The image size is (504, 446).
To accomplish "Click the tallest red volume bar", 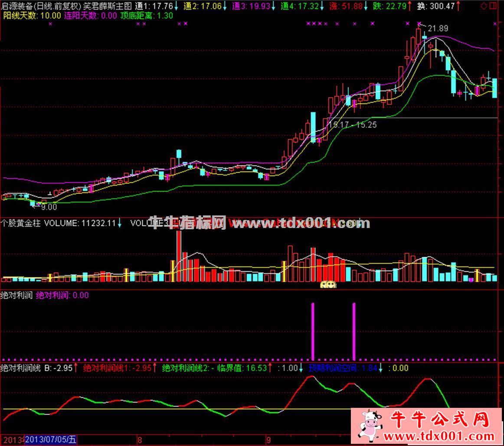I will [x=179, y=256].
